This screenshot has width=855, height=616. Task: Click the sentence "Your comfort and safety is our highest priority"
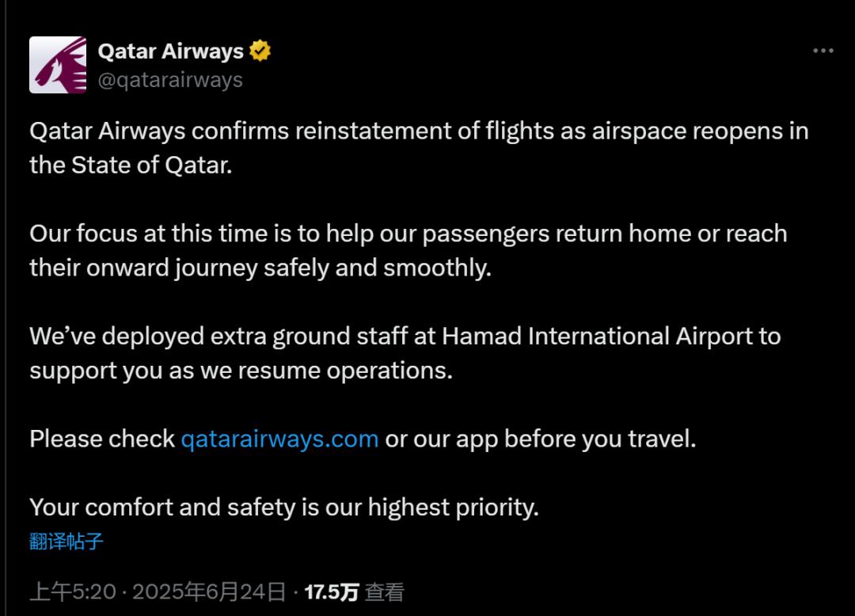pyautogui.click(x=283, y=507)
